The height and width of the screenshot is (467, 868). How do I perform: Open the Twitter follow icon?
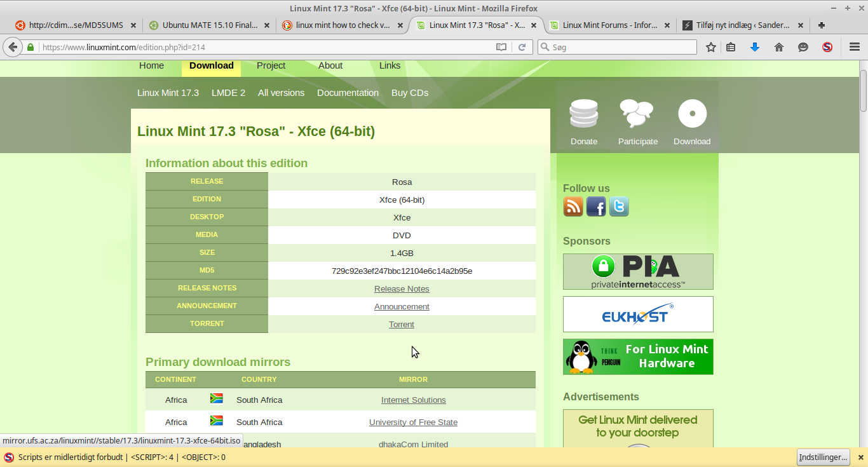[x=619, y=206]
